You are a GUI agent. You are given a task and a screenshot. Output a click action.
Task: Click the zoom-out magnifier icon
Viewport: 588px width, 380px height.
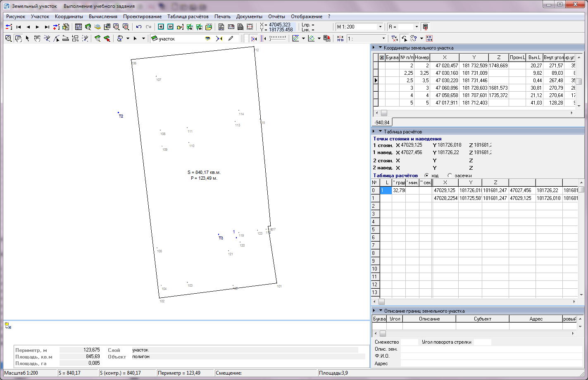tap(117, 27)
